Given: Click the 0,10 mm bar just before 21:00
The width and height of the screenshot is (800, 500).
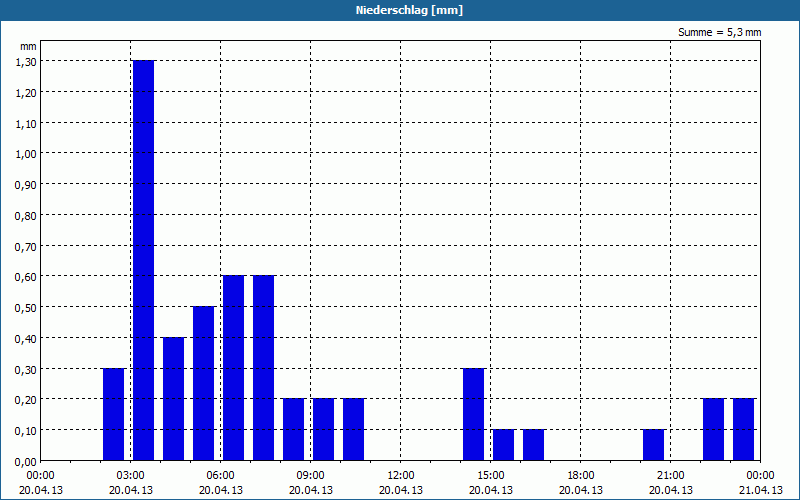Looking at the screenshot, I should point(654,445).
